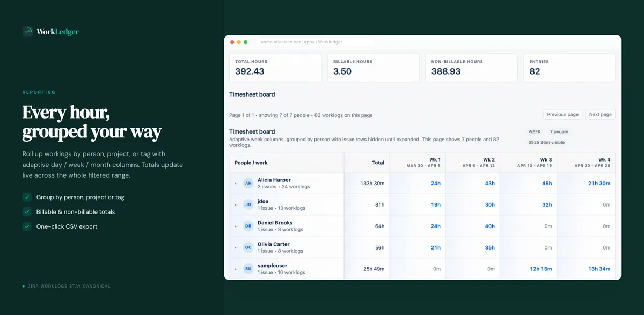Open jdoe's 32h Wk 3 cell
644x315 pixels.
(529, 204)
